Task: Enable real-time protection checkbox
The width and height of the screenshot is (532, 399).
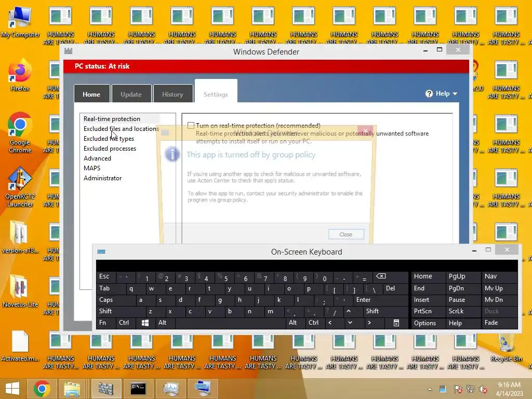Action: (191, 126)
